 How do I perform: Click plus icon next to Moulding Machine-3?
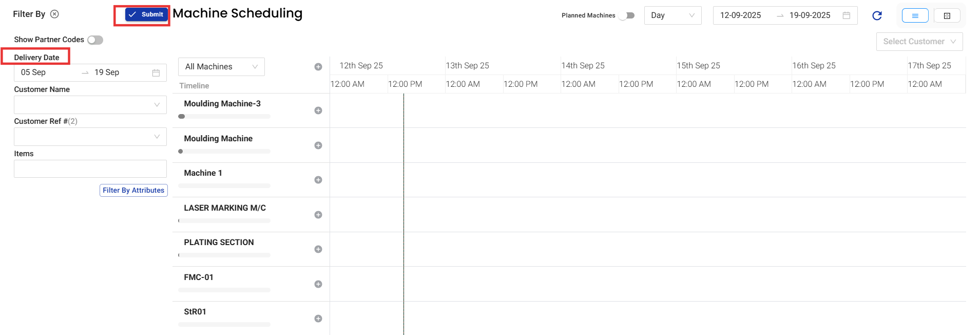coord(318,110)
